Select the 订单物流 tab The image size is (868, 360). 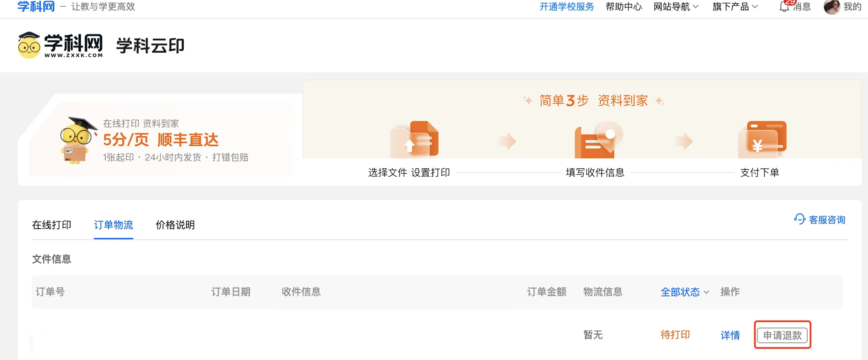point(113,225)
